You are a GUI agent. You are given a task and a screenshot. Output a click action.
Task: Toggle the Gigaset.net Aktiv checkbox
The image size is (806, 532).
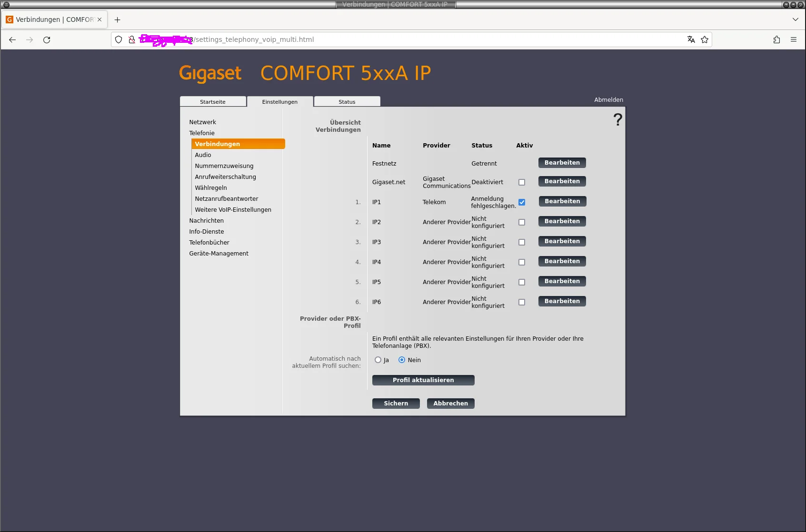coord(522,182)
